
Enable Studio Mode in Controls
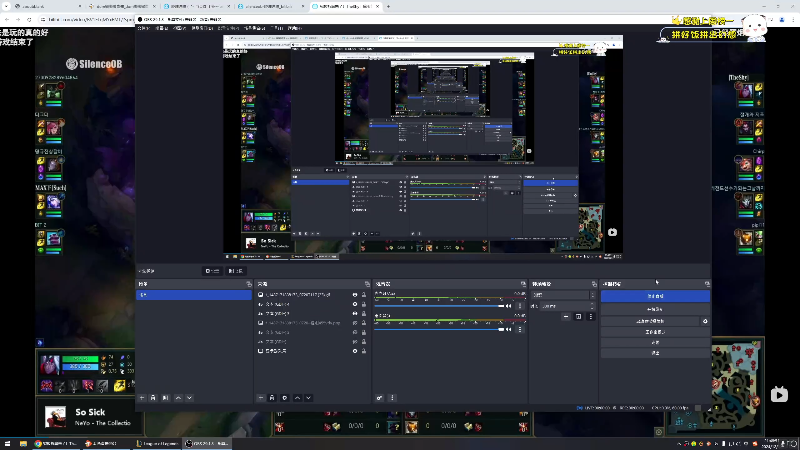point(655,332)
